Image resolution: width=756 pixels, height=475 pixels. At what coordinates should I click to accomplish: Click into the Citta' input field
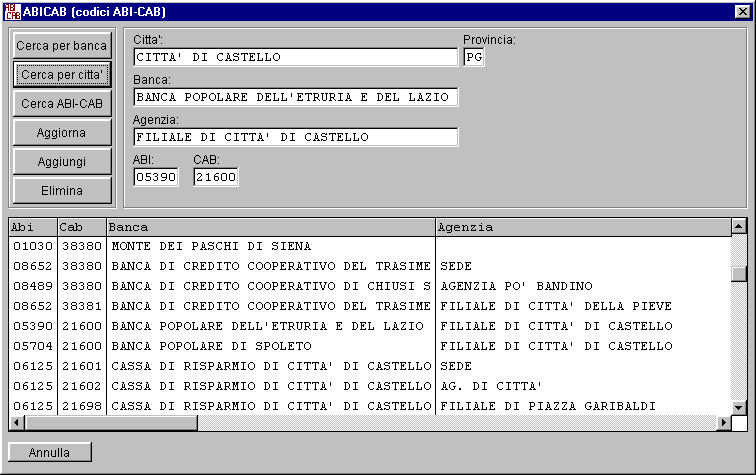tap(296, 57)
